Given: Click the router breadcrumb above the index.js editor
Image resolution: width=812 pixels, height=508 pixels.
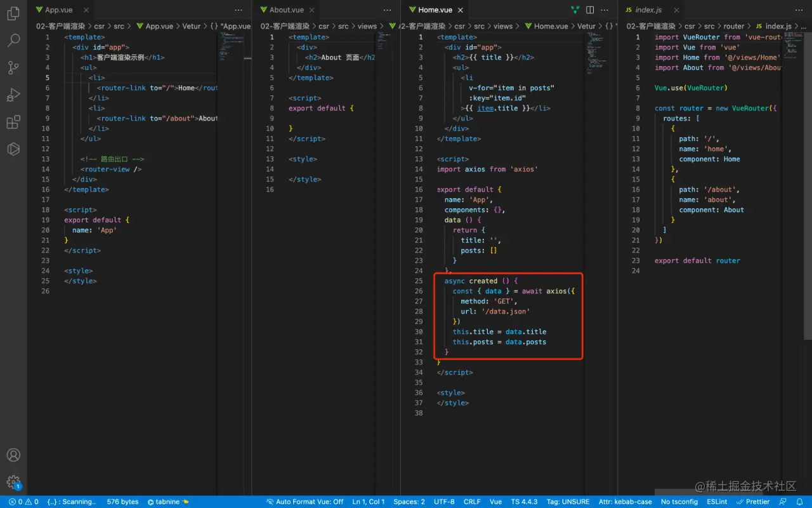Looking at the screenshot, I should [733, 26].
